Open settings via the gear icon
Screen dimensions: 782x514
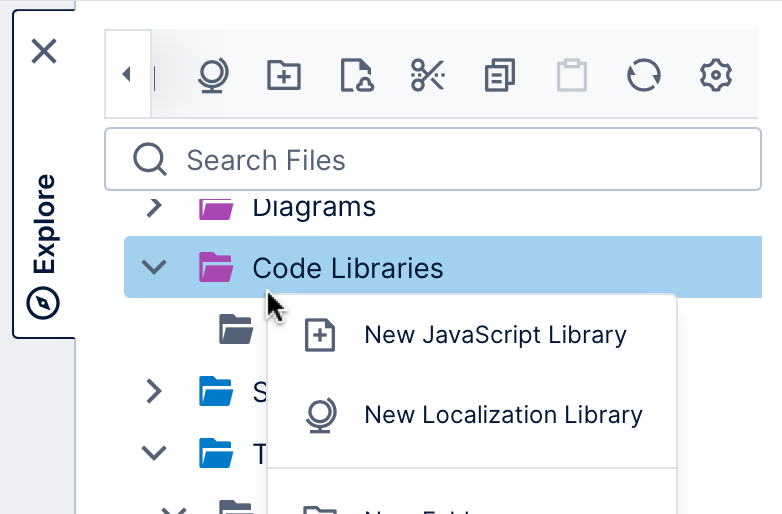(716, 76)
